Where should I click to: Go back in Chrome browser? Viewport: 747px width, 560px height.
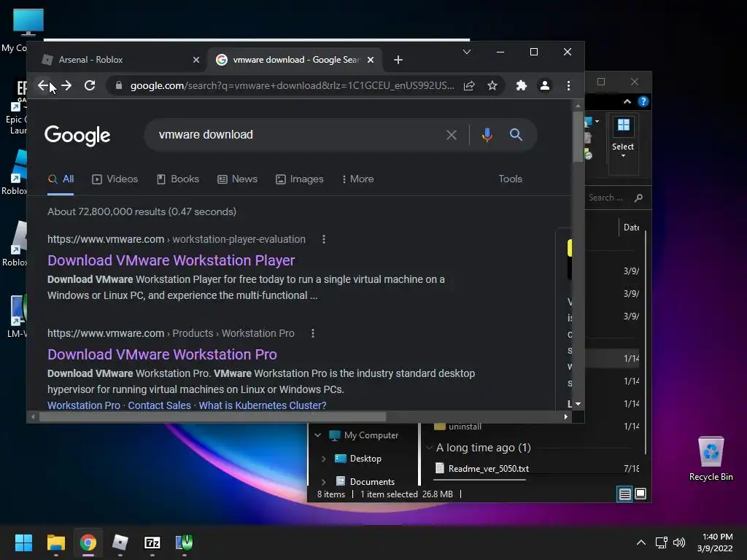tap(43, 85)
